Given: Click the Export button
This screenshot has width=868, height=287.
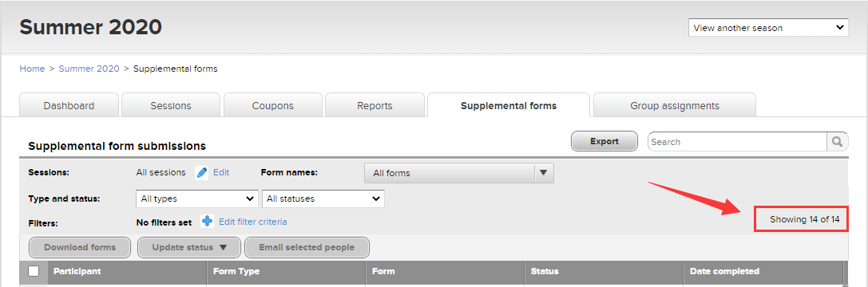Looking at the screenshot, I should (x=604, y=142).
